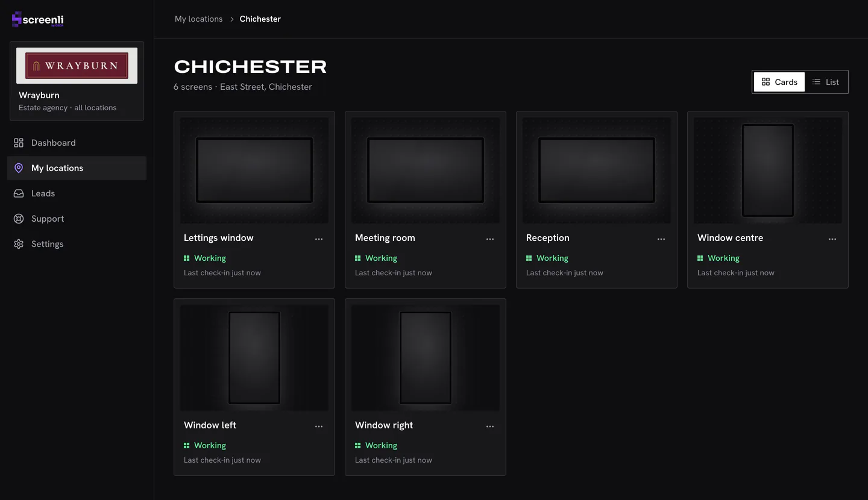
Task: Open the Window left options menu
Action: 319,427
